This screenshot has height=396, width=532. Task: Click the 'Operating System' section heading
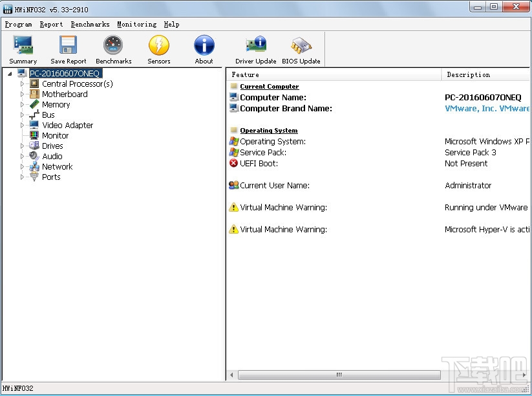tap(269, 131)
